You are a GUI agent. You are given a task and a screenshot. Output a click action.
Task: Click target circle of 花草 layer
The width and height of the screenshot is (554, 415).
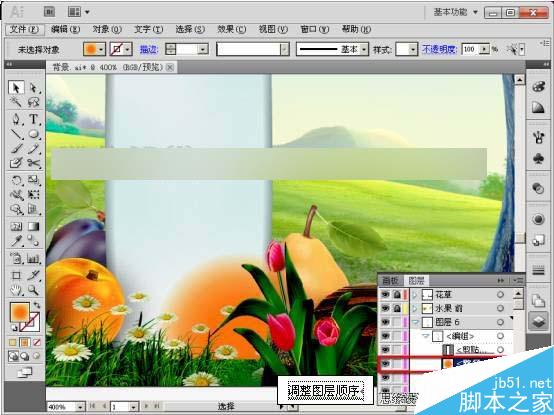point(500,294)
